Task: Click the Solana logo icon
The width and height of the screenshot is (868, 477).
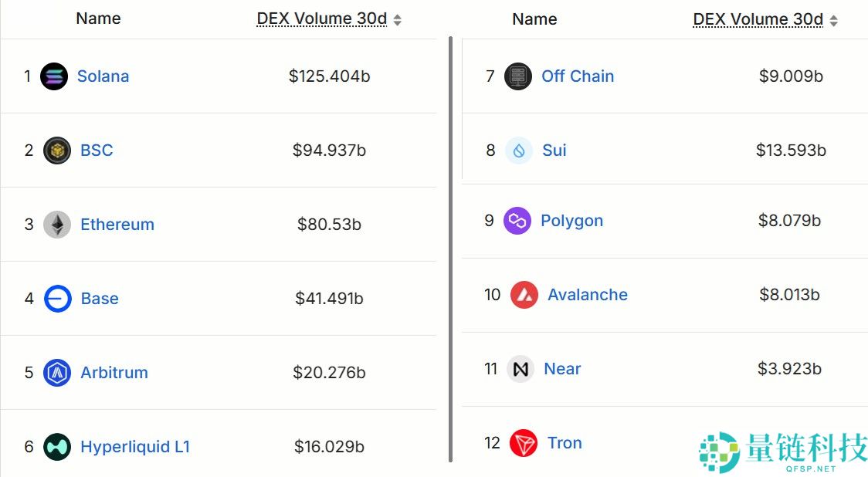Action: coord(55,76)
